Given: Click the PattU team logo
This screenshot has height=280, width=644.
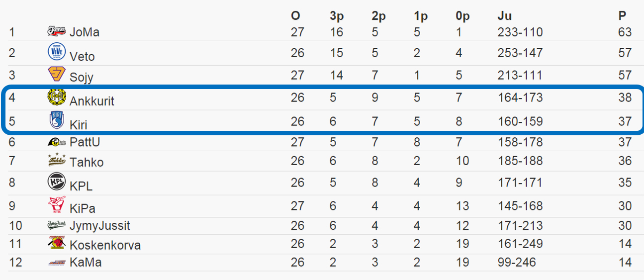Looking at the screenshot, I should (x=57, y=142).
